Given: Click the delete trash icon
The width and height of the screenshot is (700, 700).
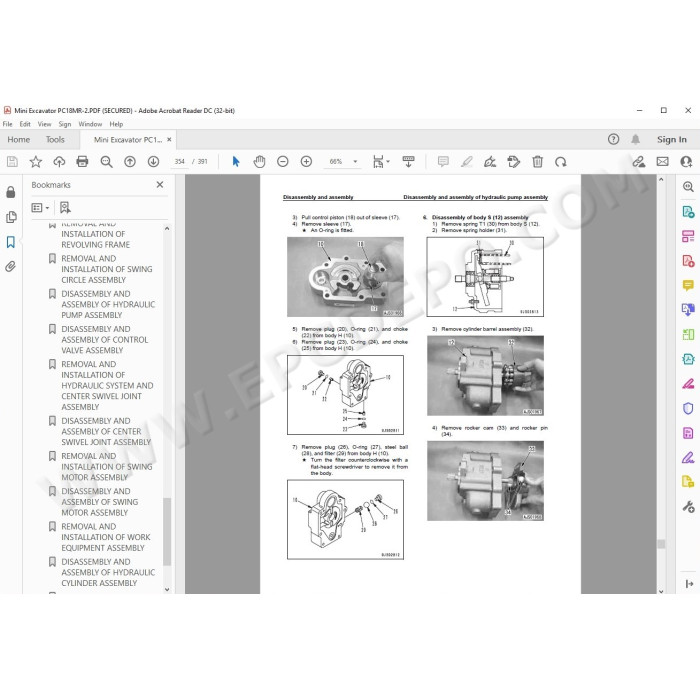Looking at the screenshot, I should click(x=538, y=162).
